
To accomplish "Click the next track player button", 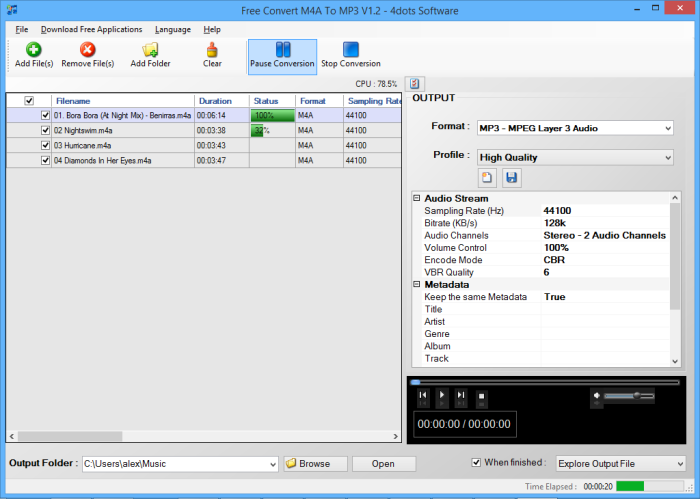I will pos(461,395).
